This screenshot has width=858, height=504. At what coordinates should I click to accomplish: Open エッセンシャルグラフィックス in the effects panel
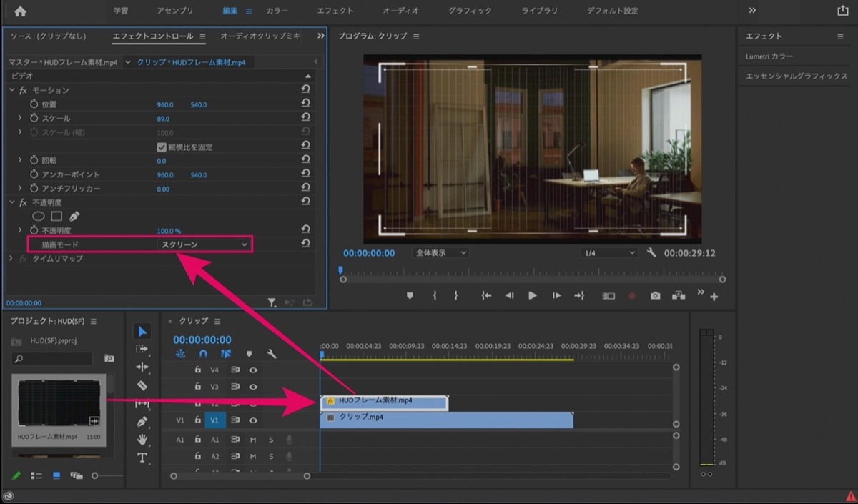click(796, 76)
